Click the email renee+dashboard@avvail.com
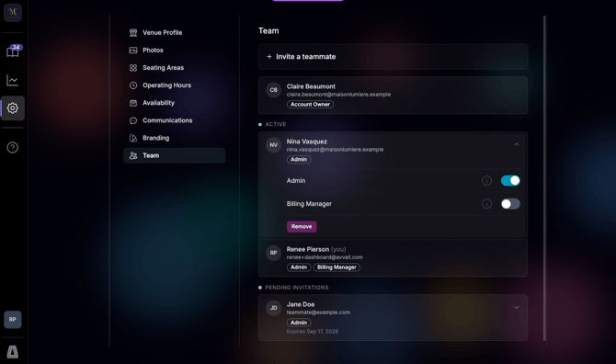The image size is (616, 364). 325,257
